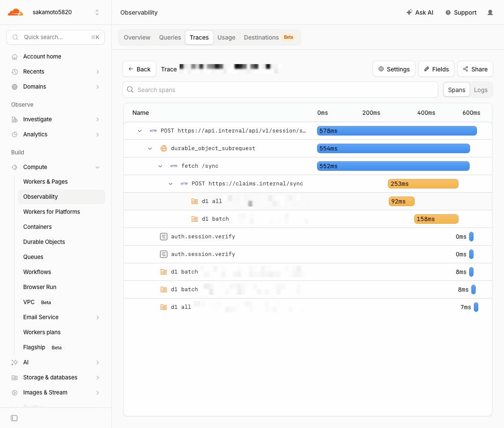This screenshot has width=504, height=428.
Task: Click the Images & Stream play icon
Action: [15, 393]
